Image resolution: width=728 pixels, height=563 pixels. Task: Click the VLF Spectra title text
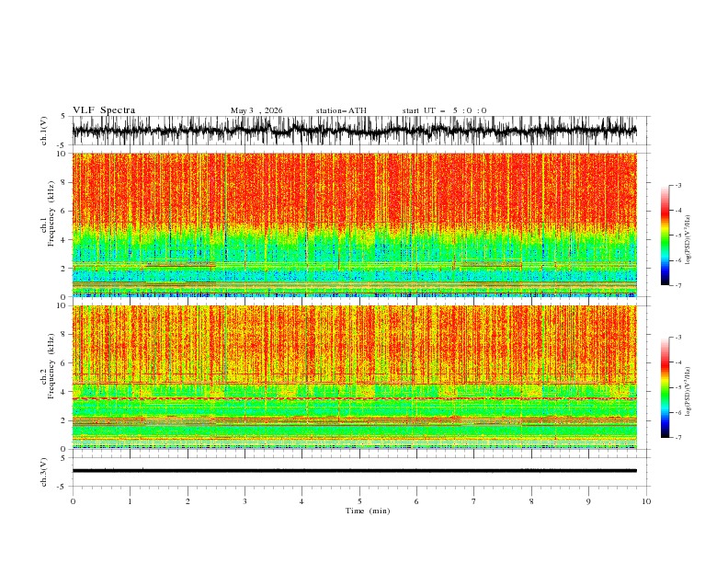point(104,110)
